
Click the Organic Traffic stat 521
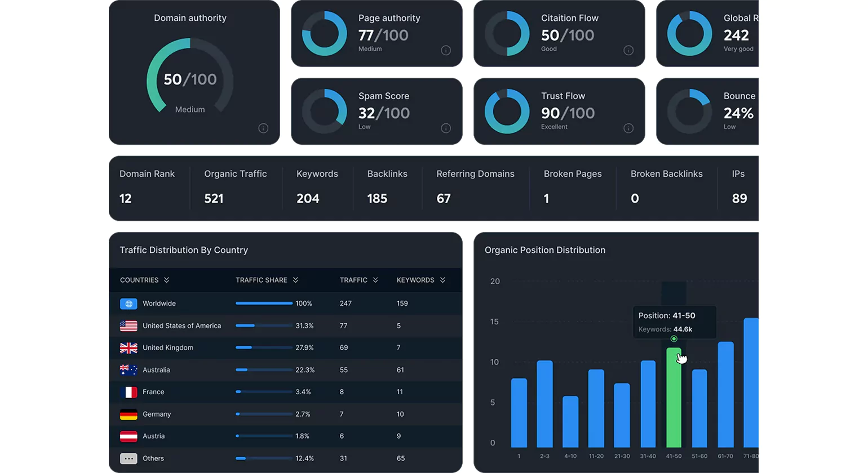pos(214,198)
